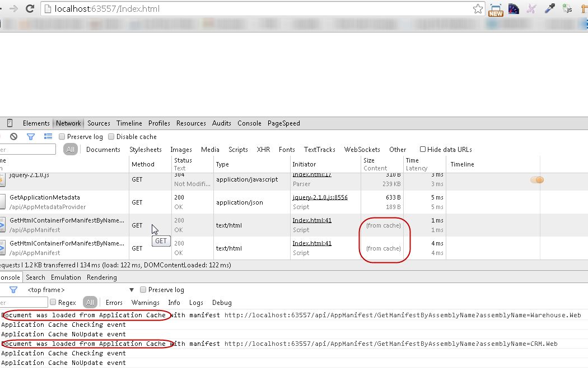The height and width of the screenshot is (375, 588).
Task: Open the Rendering drawer tab
Action: pos(101,277)
